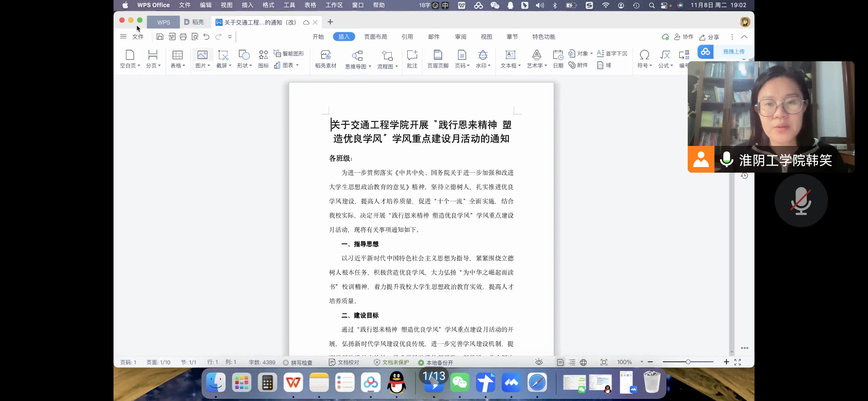This screenshot has width=868, height=401.
Task: Insert a blank page with 空白页 icon
Action: [129, 55]
